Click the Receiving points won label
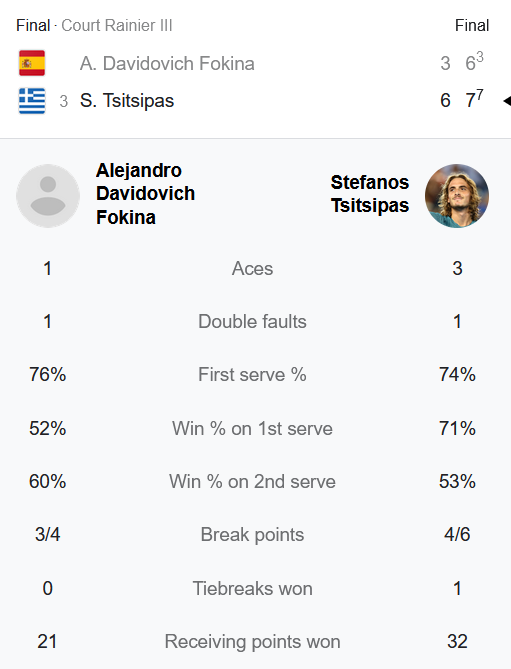 pyautogui.click(x=253, y=642)
